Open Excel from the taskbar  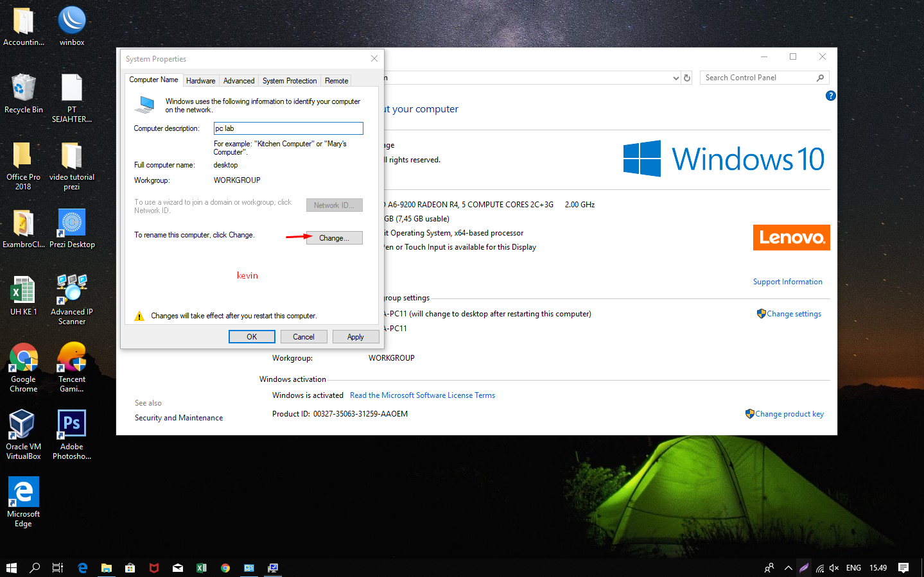[x=202, y=568]
